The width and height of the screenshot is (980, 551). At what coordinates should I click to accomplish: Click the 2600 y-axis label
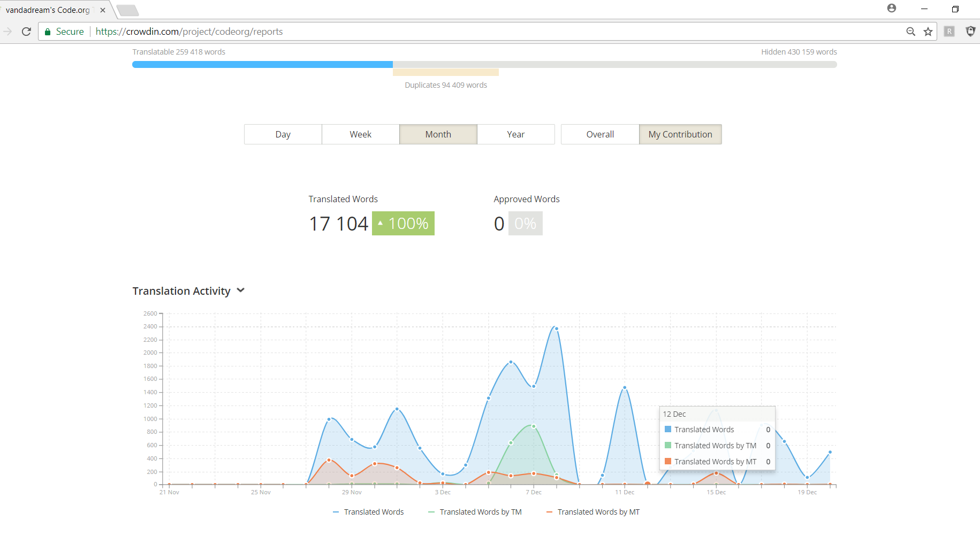tap(150, 313)
